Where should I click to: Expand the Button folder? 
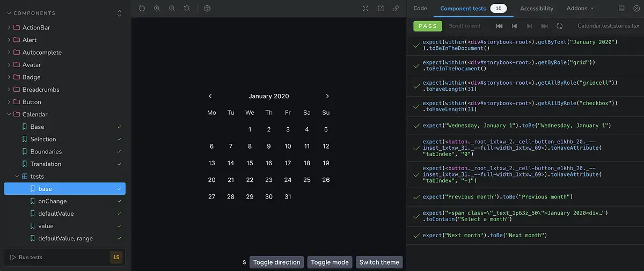click(9, 102)
